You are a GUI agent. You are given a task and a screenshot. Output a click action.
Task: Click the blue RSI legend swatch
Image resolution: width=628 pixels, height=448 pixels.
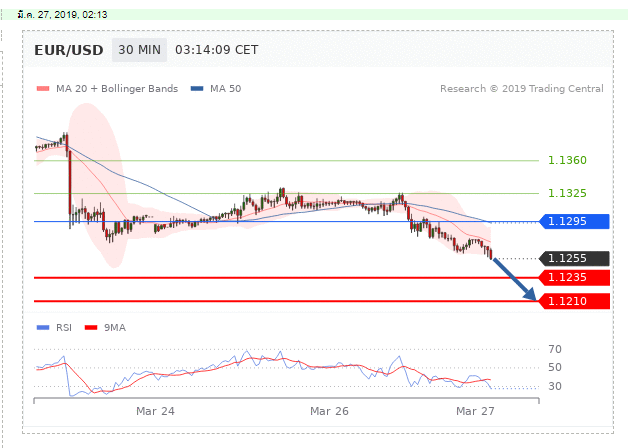tap(43, 327)
